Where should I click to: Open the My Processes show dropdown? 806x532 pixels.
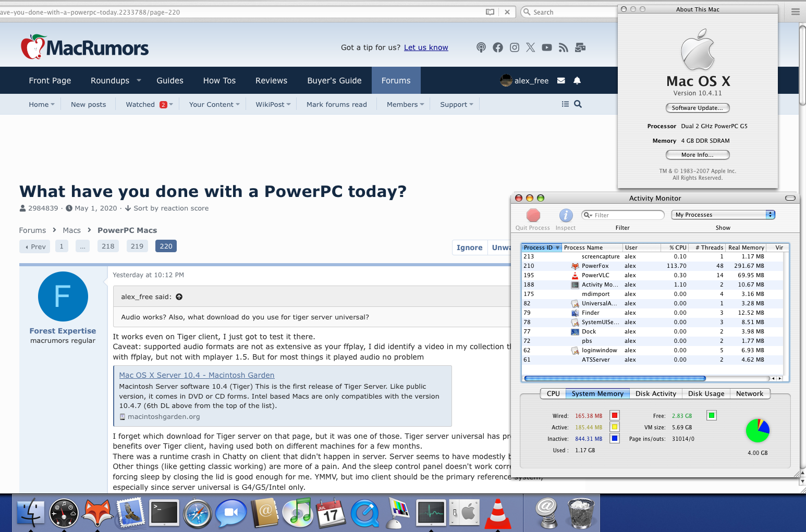[x=723, y=215]
